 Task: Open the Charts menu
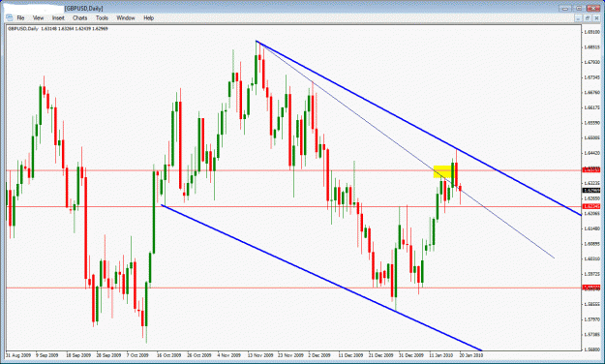(x=80, y=17)
